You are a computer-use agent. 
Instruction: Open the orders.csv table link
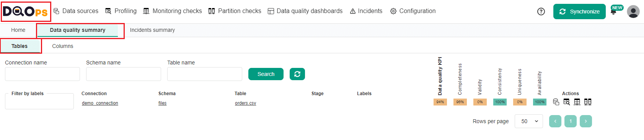tap(246, 103)
